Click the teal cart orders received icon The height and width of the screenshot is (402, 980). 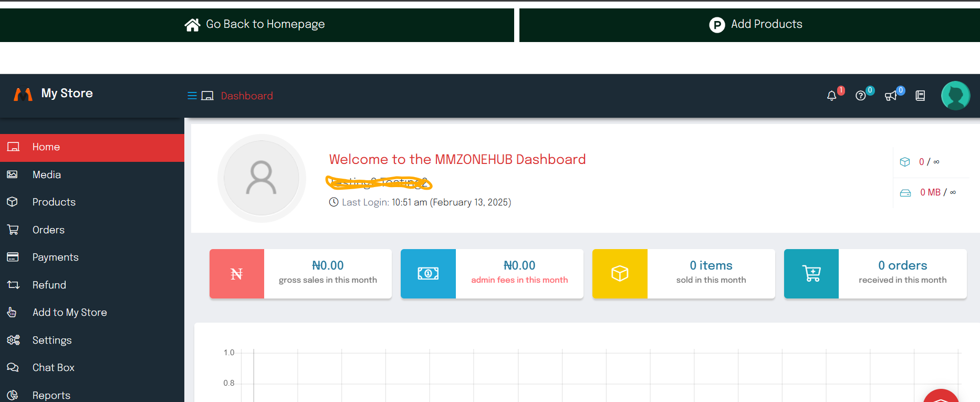[x=811, y=274]
